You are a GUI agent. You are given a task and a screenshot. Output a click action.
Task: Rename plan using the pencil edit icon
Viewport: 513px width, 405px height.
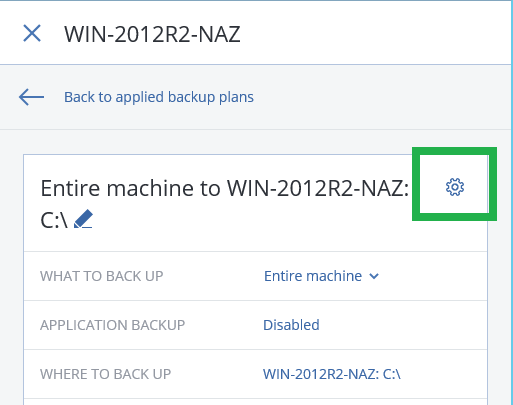pyautogui.click(x=83, y=219)
